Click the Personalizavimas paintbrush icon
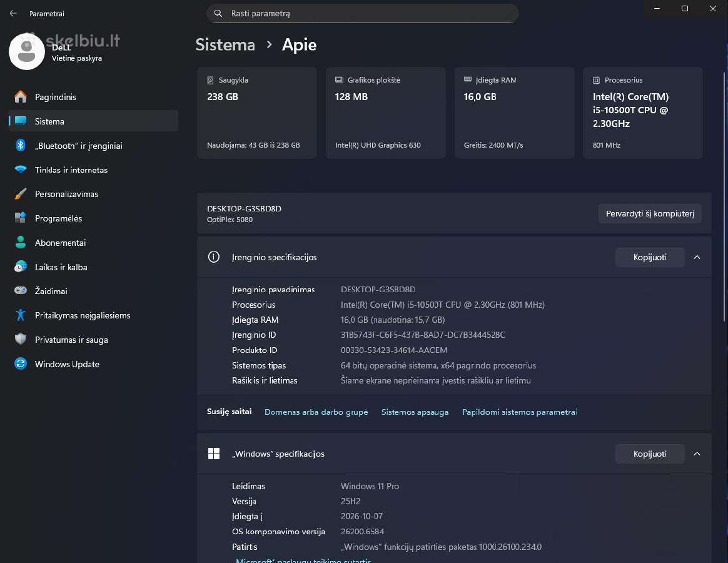Screen dimensions: 728x563 click(21, 194)
